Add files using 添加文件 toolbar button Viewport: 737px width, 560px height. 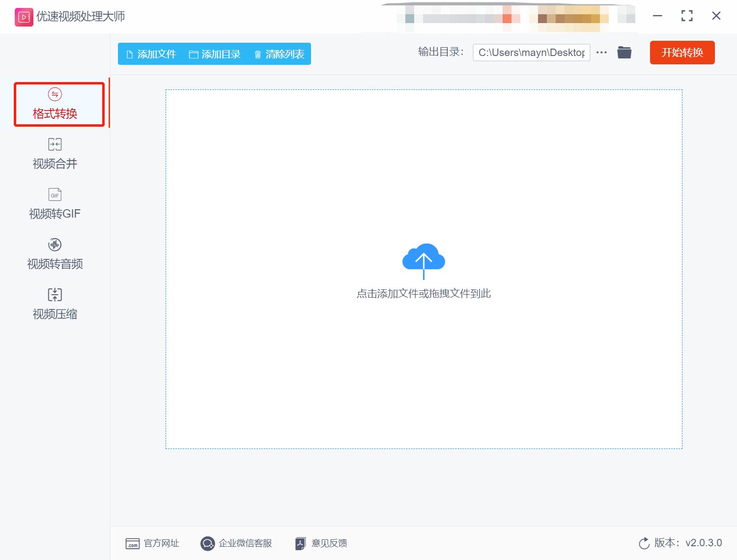[151, 54]
